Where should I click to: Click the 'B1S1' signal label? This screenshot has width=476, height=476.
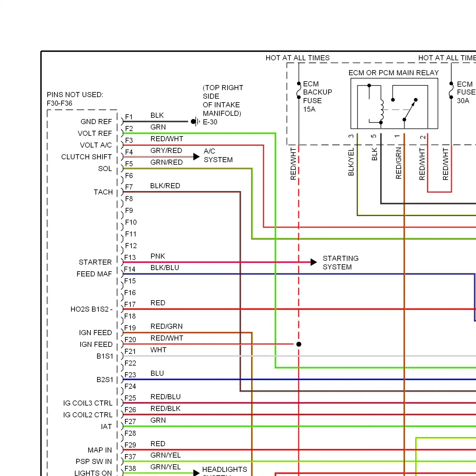pyautogui.click(x=105, y=356)
